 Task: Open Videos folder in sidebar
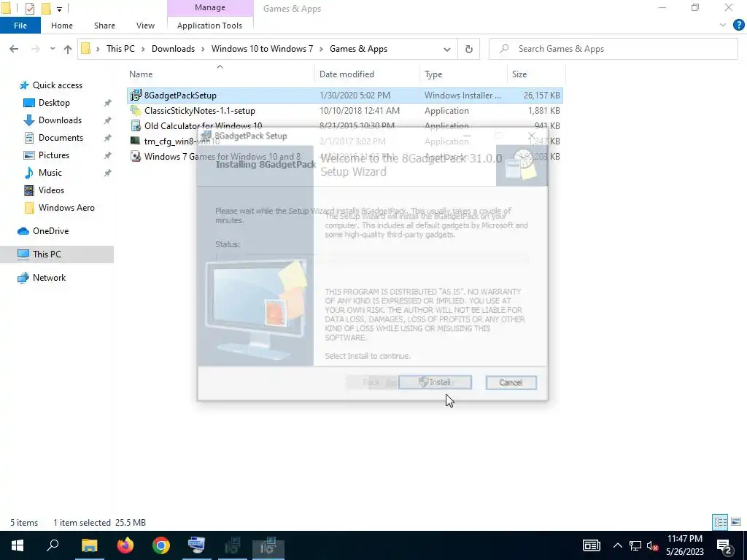pos(51,190)
